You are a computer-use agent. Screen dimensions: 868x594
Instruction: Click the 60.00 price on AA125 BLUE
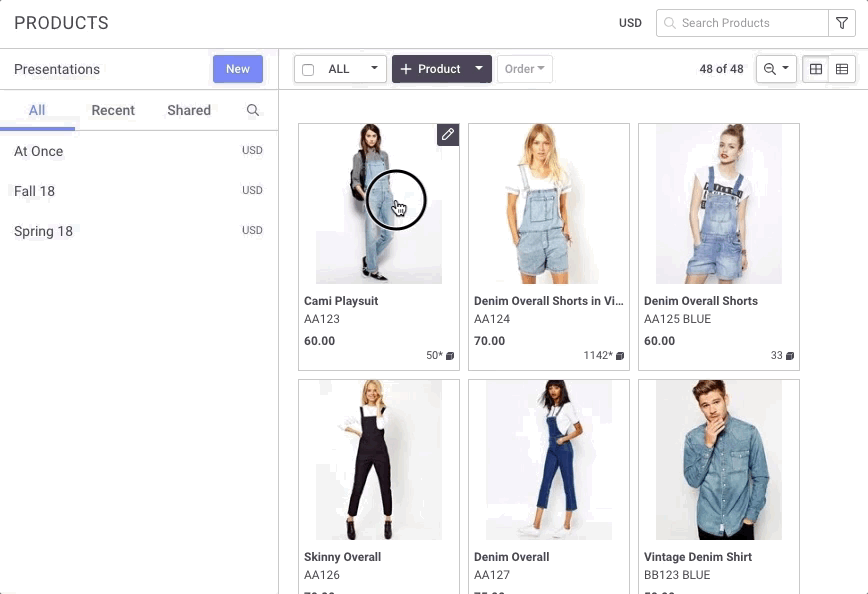coord(659,341)
